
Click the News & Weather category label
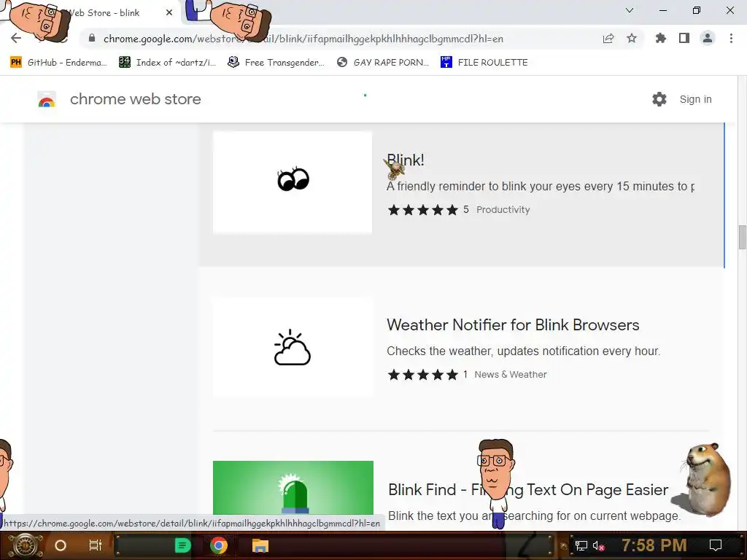pyautogui.click(x=511, y=374)
